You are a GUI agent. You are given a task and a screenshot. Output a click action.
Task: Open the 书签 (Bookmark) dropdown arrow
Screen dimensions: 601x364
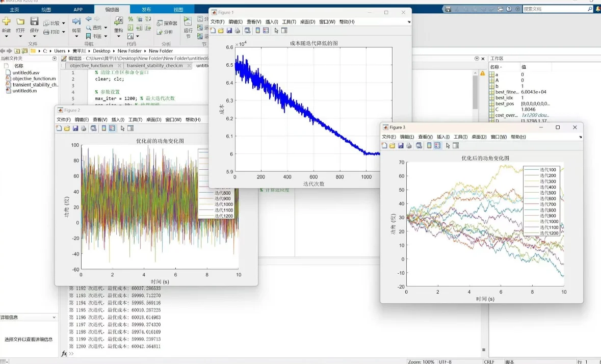tap(106, 36)
